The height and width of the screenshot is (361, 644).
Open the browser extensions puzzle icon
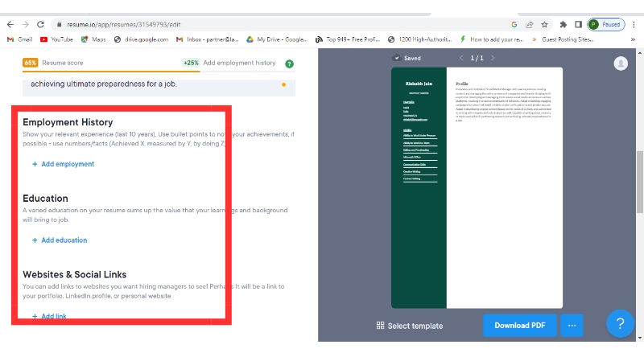563,25
